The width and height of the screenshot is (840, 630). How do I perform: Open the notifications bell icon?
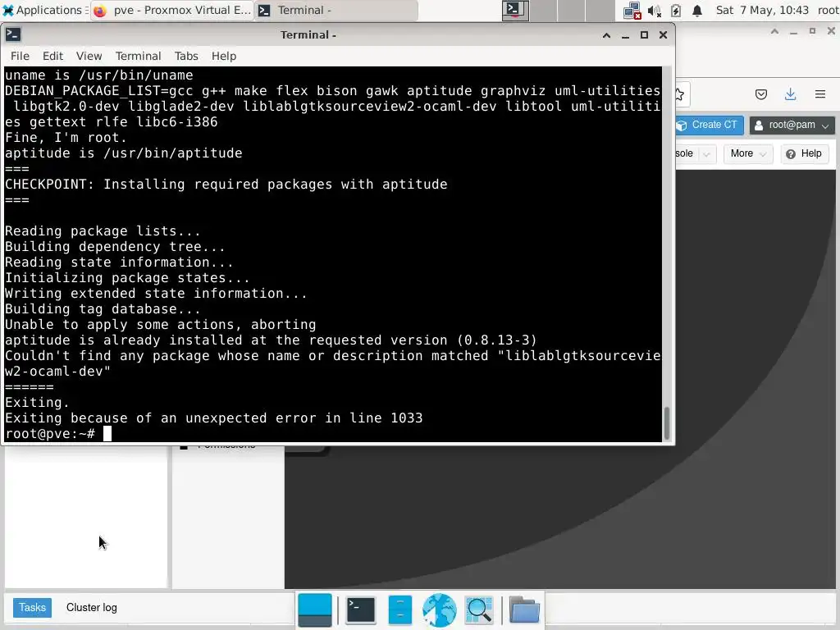pyautogui.click(x=697, y=11)
